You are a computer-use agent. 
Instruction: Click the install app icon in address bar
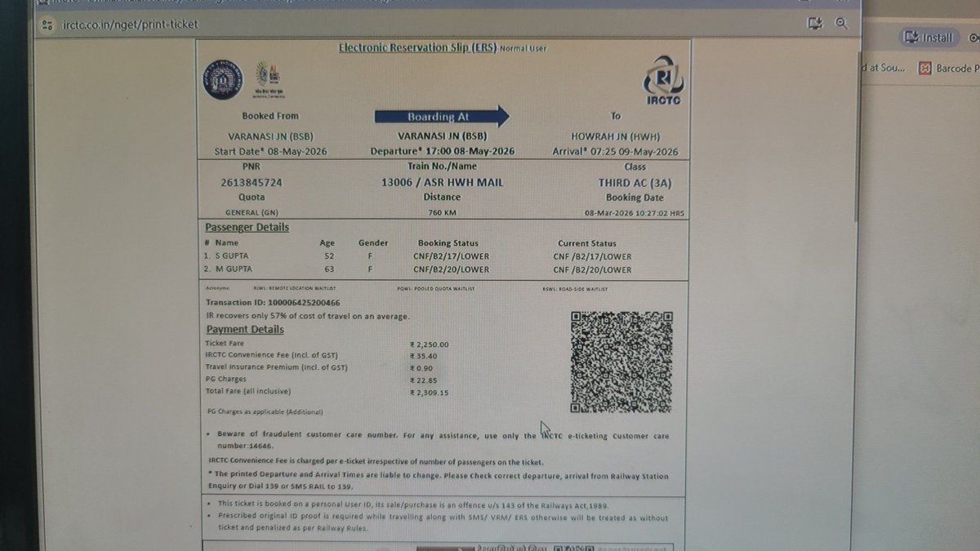click(x=814, y=24)
